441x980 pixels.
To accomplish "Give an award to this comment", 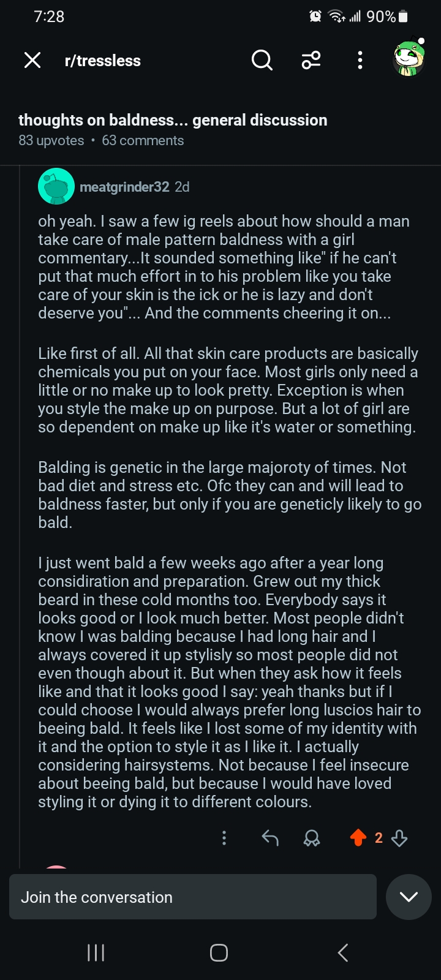I will pos(312,838).
